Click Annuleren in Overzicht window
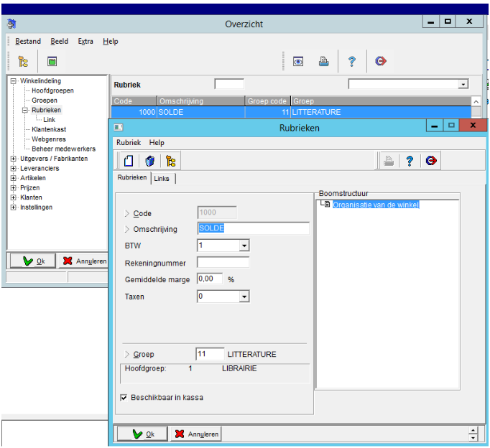 [x=84, y=261]
